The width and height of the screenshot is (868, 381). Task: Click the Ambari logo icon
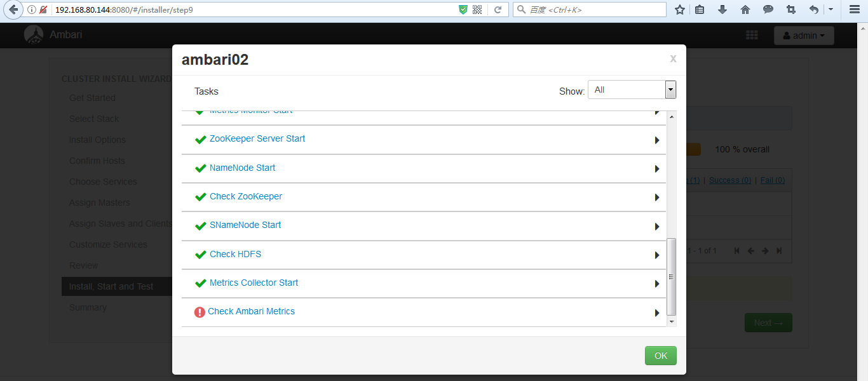[x=34, y=36]
